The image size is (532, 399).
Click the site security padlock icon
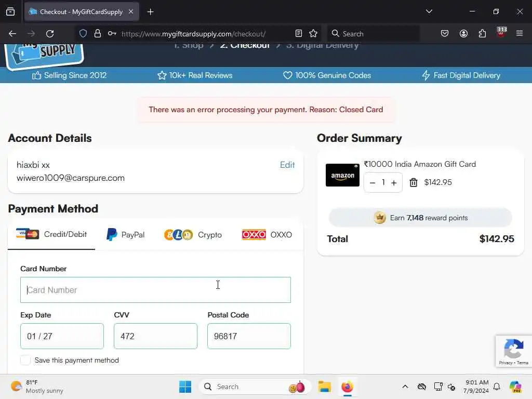tap(98, 34)
